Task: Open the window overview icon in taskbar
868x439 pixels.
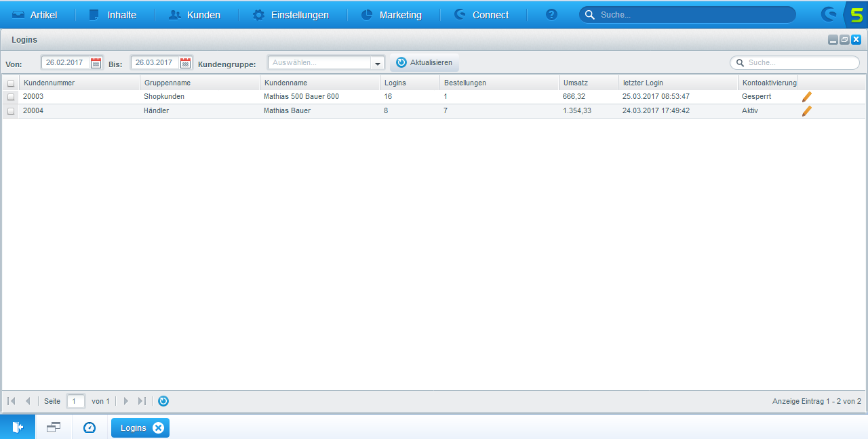Action: point(54,427)
